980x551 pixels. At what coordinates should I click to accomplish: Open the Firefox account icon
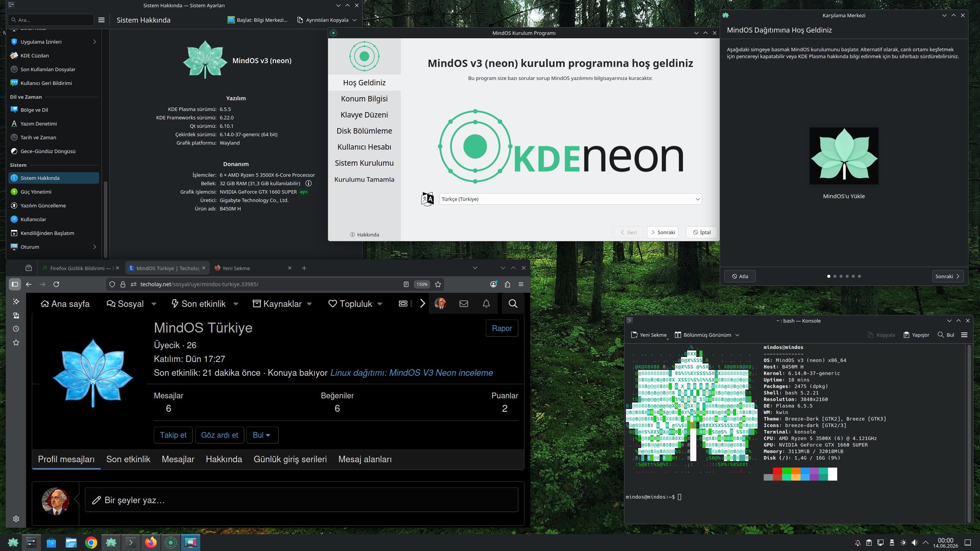(493, 284)
